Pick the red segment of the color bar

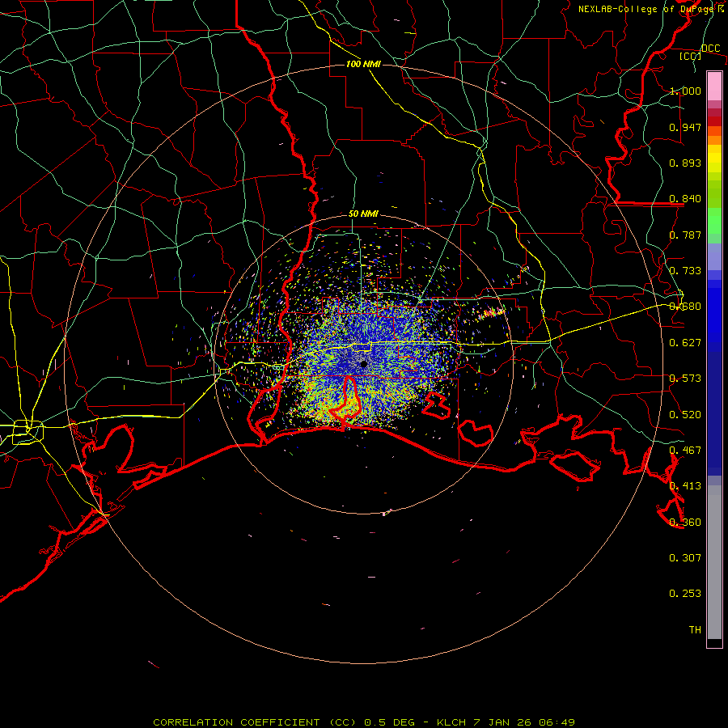pos(714,121)
